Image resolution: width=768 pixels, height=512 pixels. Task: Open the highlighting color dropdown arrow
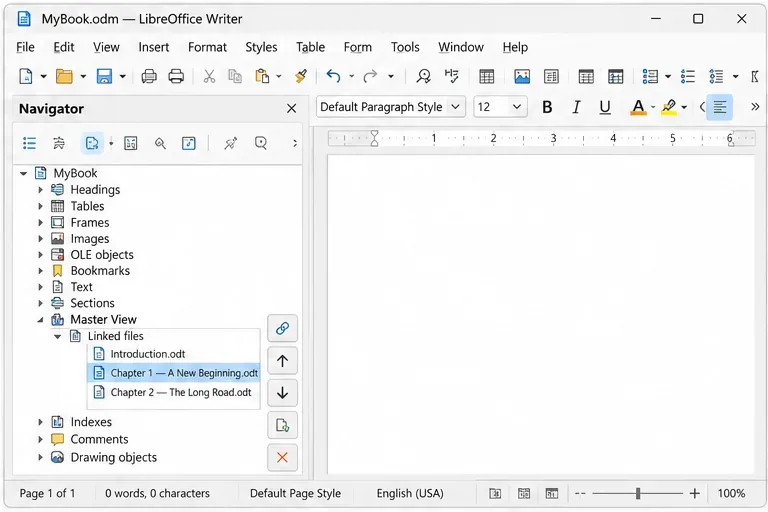[684, 107]
